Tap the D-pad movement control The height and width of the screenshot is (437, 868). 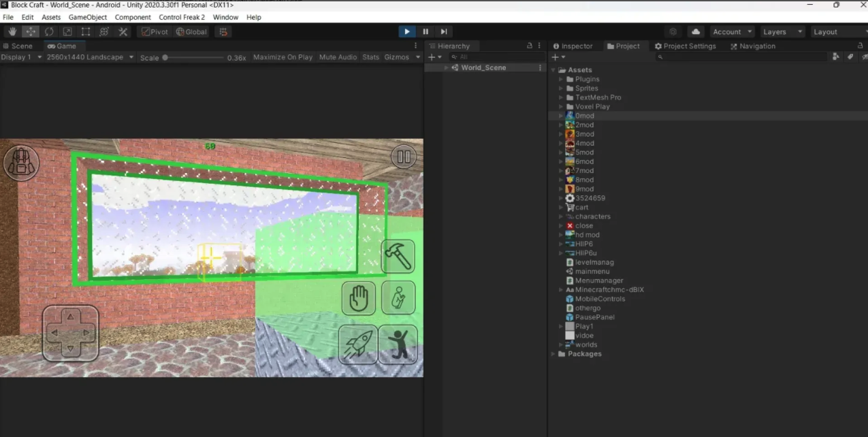point(71,333)
